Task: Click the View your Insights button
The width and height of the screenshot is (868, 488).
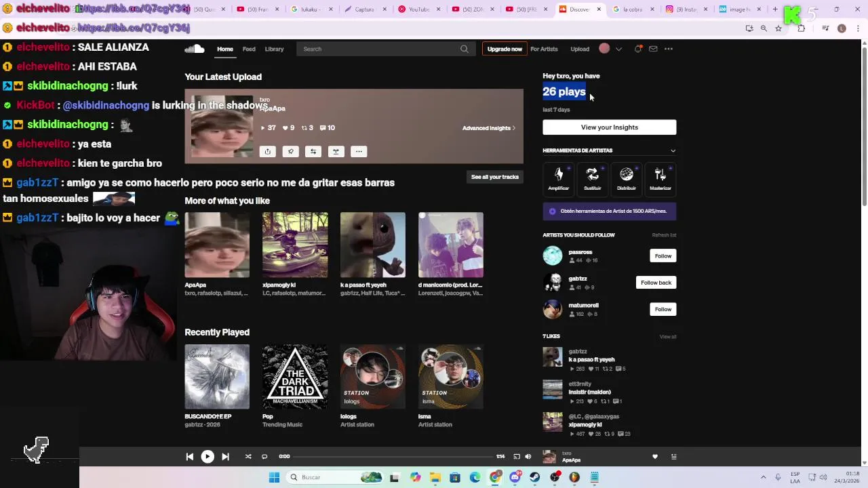Action: (x=610, y=127)
